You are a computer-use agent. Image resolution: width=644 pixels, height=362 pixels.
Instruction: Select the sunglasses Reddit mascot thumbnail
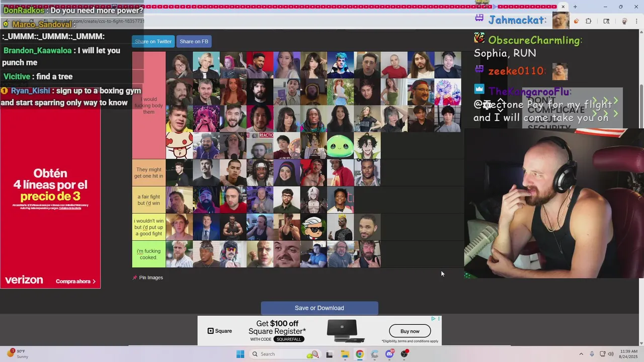tap(313, 227)
